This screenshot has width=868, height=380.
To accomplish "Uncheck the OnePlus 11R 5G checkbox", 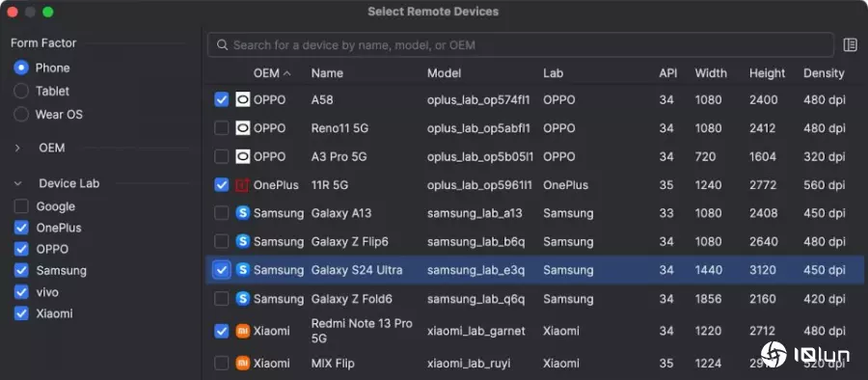I will [x=222, y=185].
